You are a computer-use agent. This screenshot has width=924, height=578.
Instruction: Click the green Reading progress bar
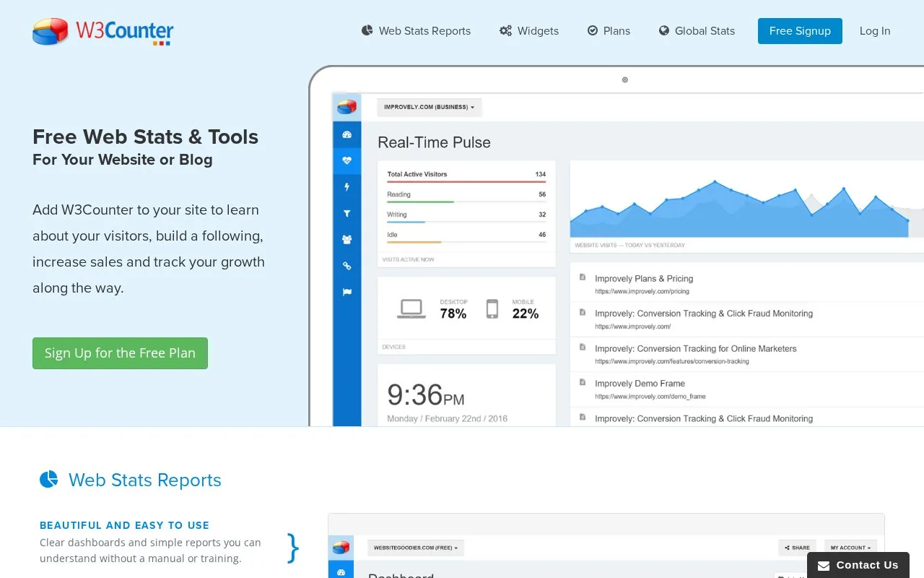[420, 202]
